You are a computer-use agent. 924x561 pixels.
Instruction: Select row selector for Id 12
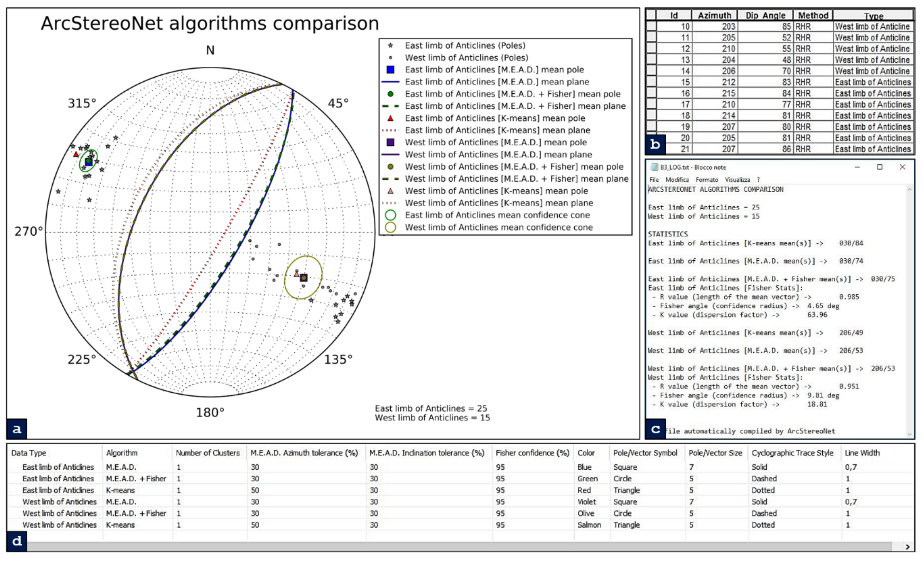(651, 48)
